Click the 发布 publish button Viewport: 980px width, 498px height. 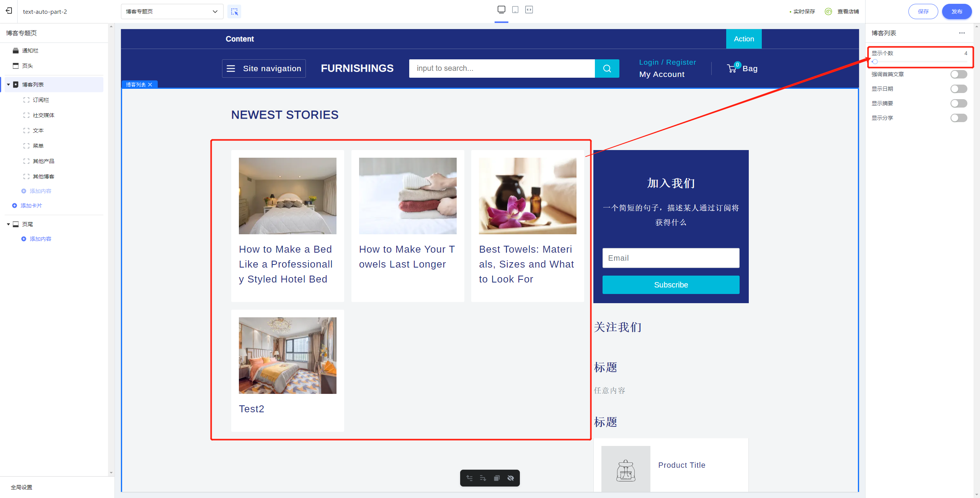[x=956, y=11]
